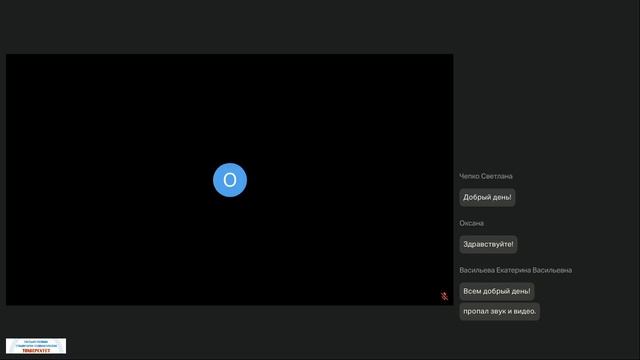Click sender name "Чепко Светлана"
Viewport: 640px width, 360px height.
[x=486, y=176]
